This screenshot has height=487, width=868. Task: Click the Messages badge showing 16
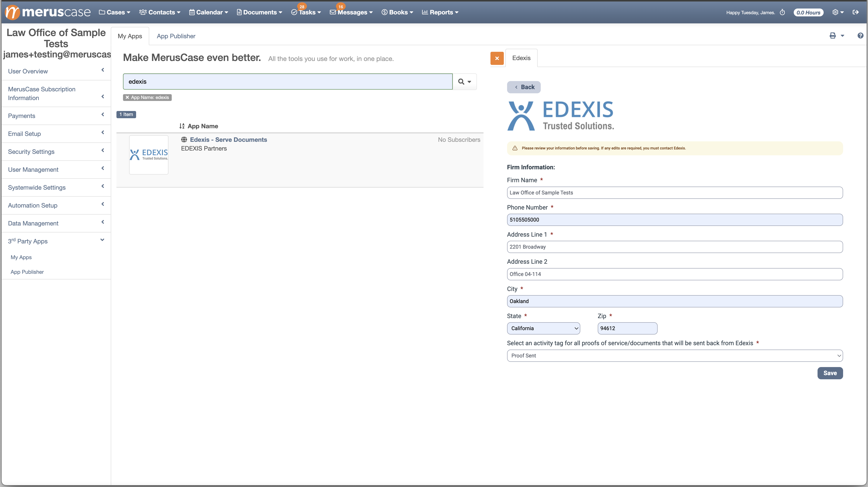341,7
